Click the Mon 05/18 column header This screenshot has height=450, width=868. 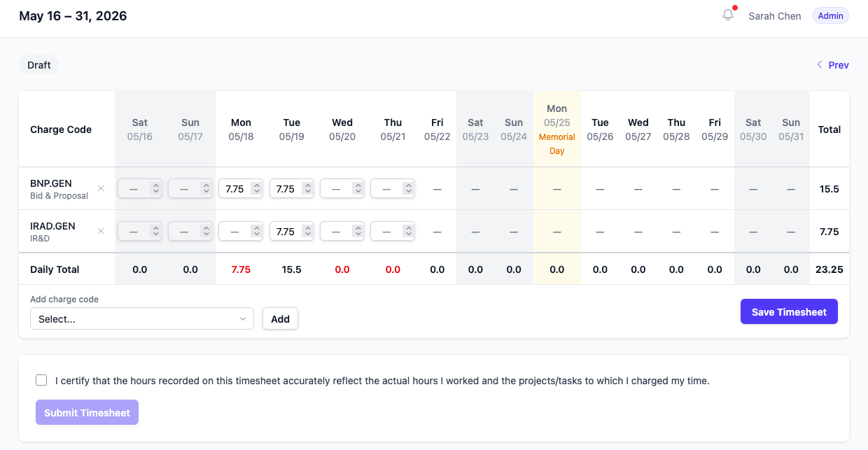click(241, 129)
